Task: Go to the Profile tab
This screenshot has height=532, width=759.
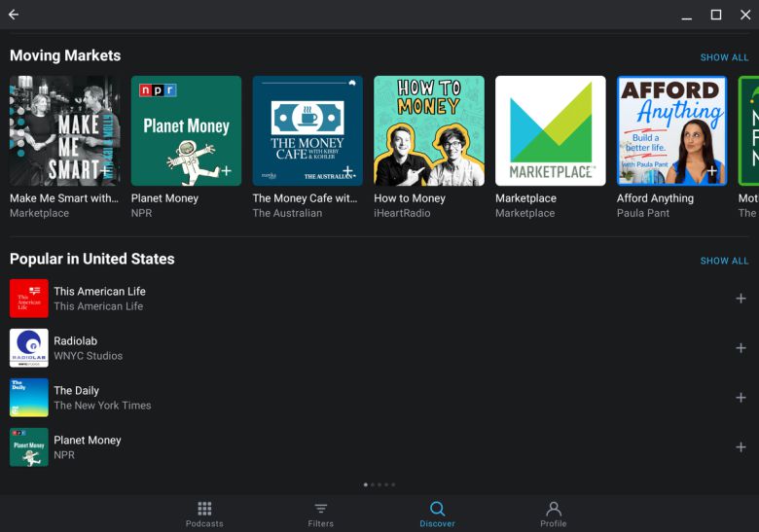Action: [553, 514]
